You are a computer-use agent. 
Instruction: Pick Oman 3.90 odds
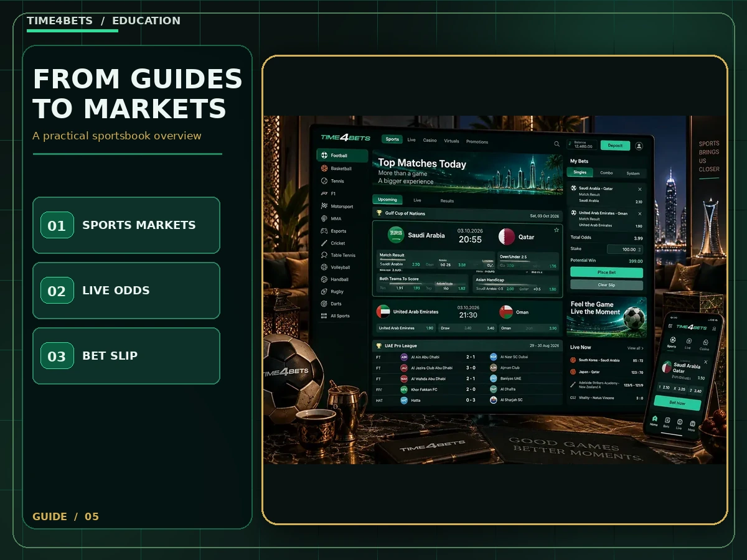pos(529,328)
